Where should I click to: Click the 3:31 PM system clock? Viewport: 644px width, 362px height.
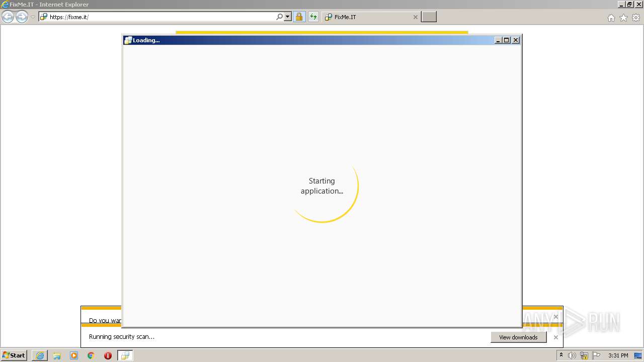point(618,355)
